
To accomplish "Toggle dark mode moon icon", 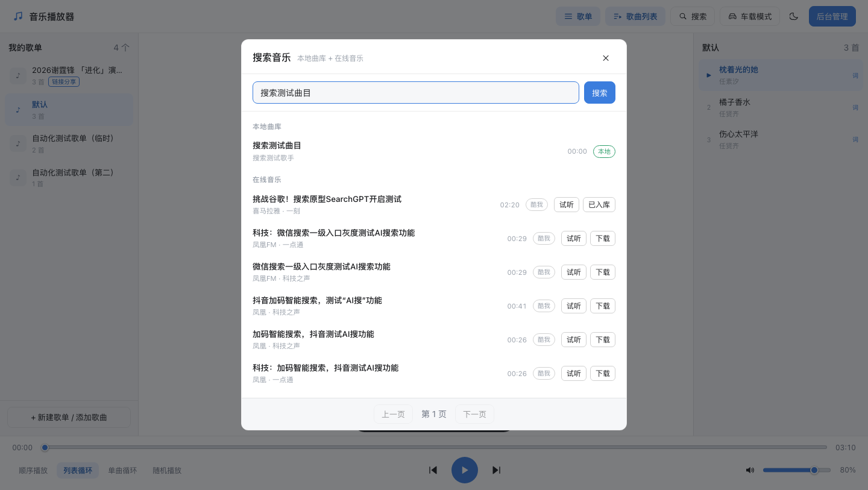I will tap(794, 16).
